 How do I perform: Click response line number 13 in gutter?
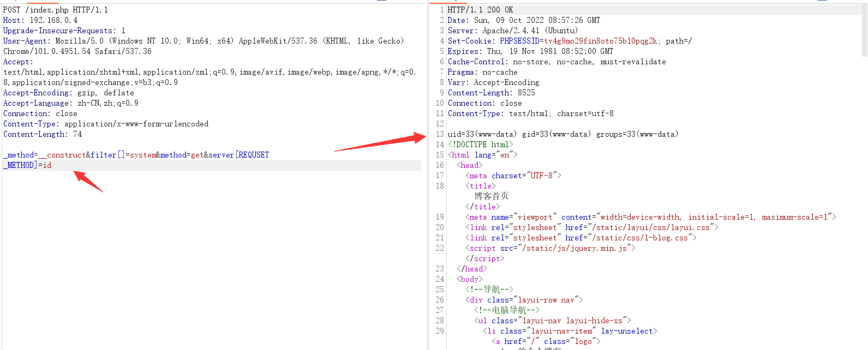click(x=439, y=134)
